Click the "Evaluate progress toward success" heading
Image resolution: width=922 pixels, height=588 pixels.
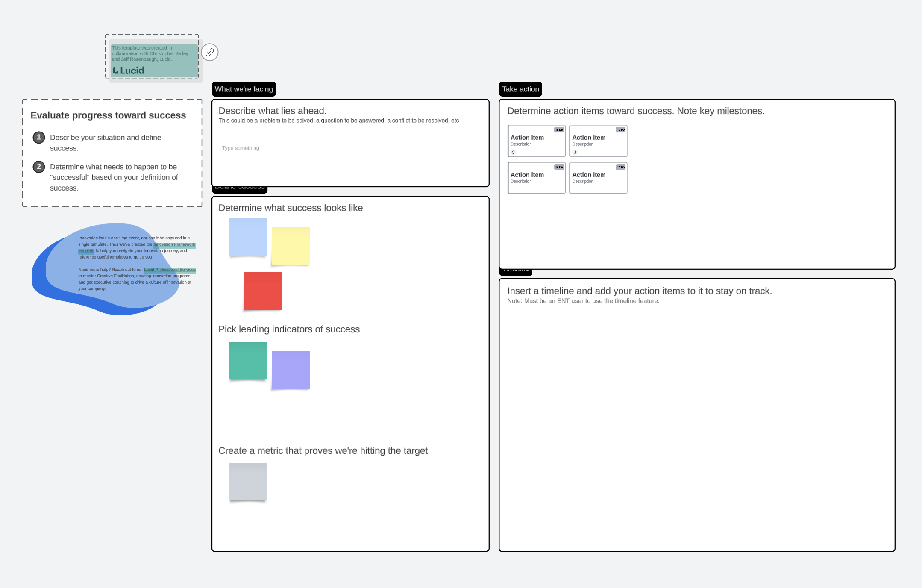(x=108, y=115)
